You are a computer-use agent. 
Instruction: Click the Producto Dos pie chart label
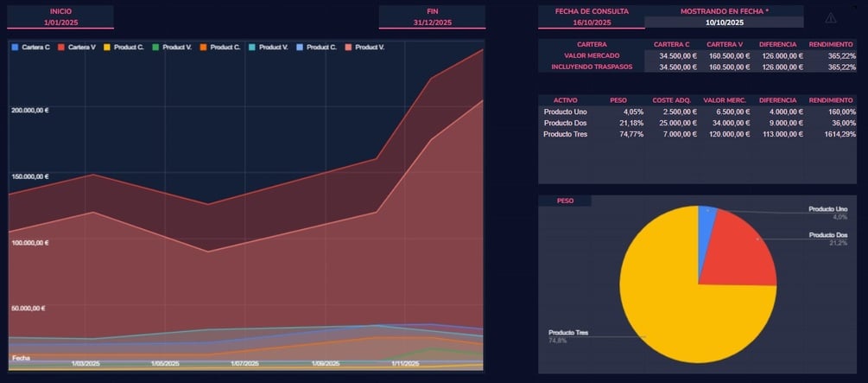click(x=827, y=235)
